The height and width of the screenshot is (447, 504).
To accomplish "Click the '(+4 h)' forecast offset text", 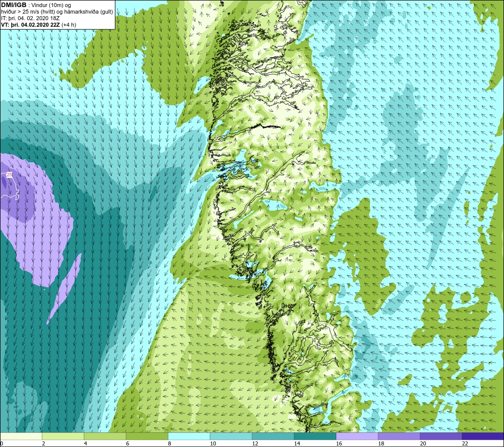I will (x=69, y=25).
